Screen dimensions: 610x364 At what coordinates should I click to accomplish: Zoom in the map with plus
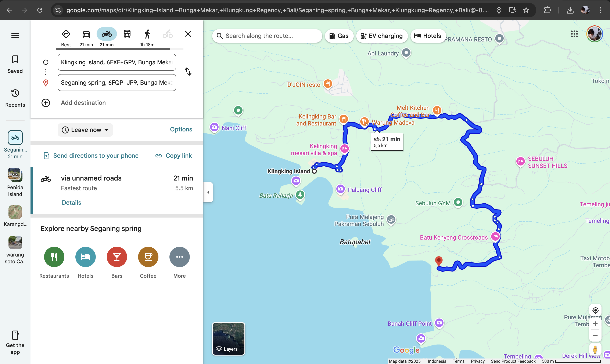point(595,324)
